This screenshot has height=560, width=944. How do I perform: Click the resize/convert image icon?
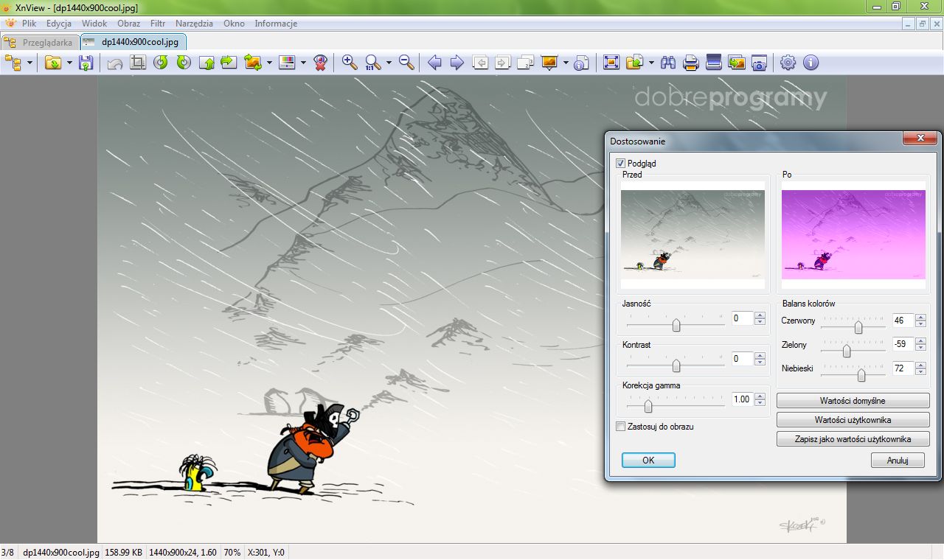pos(253,63)
